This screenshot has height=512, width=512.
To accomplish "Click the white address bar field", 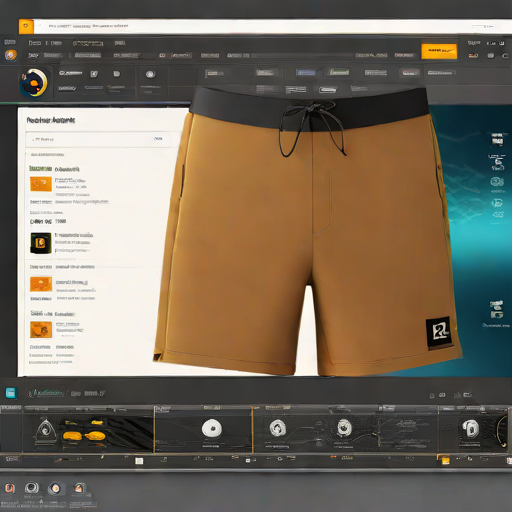I will click(273, 26).
